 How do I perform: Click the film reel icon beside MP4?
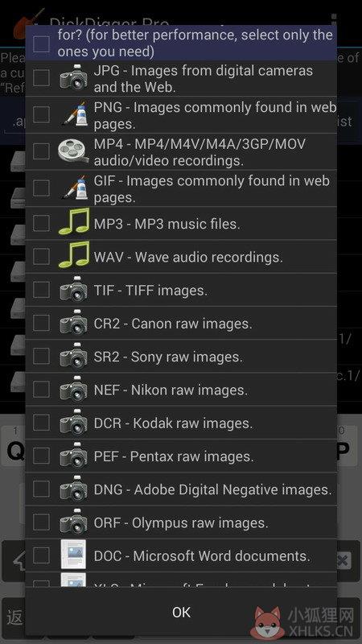(x=73, y=151)
